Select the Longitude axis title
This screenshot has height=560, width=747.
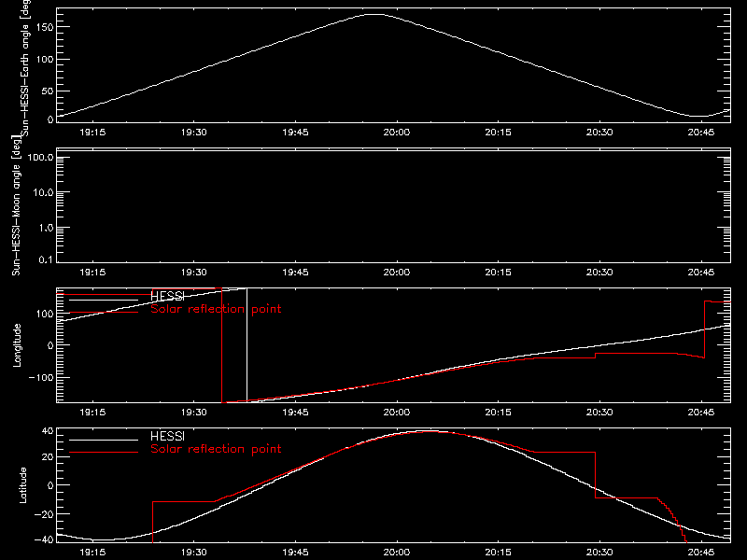click(17, 345)
